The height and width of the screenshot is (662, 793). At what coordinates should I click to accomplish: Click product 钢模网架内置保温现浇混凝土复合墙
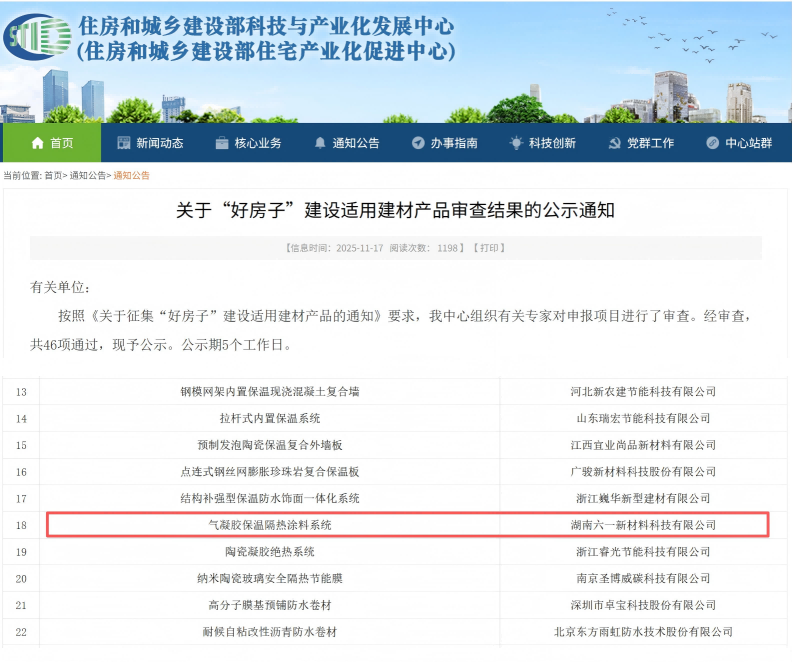point(270,391)
